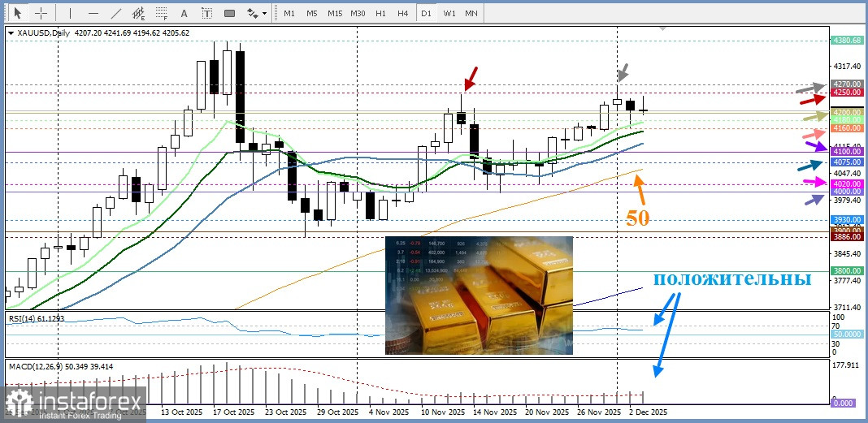This screenshot has height=423, width=868.
Task: Click the 4075.00 blue price label
Action: click(846, 162)
